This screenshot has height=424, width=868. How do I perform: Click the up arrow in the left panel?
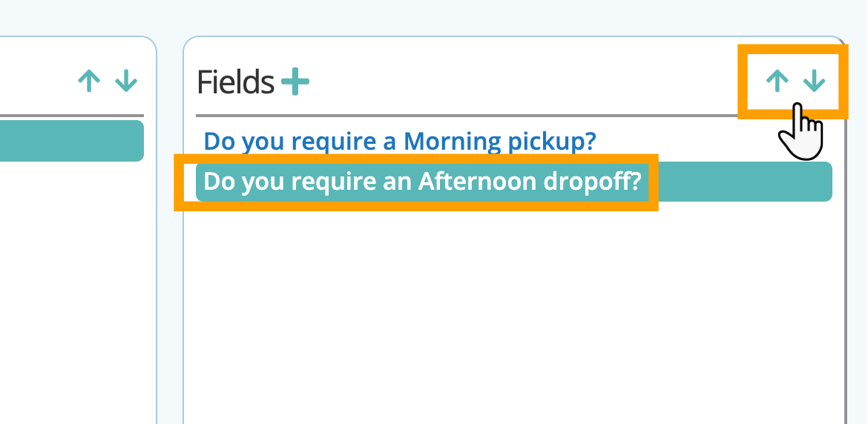tap(89, 81)
